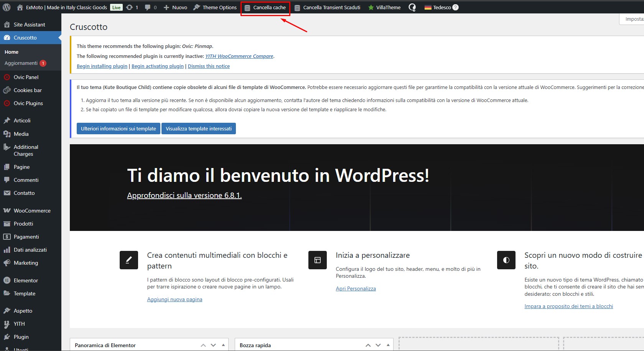This screenshot has width=644, height=351.
Task: Click the Media library icon
Action: tap(7, 134)
